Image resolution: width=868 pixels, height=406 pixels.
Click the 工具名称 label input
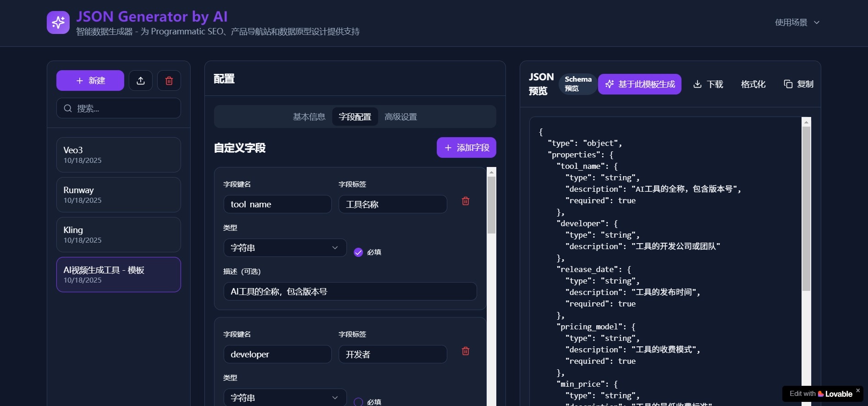click(393, 204)
